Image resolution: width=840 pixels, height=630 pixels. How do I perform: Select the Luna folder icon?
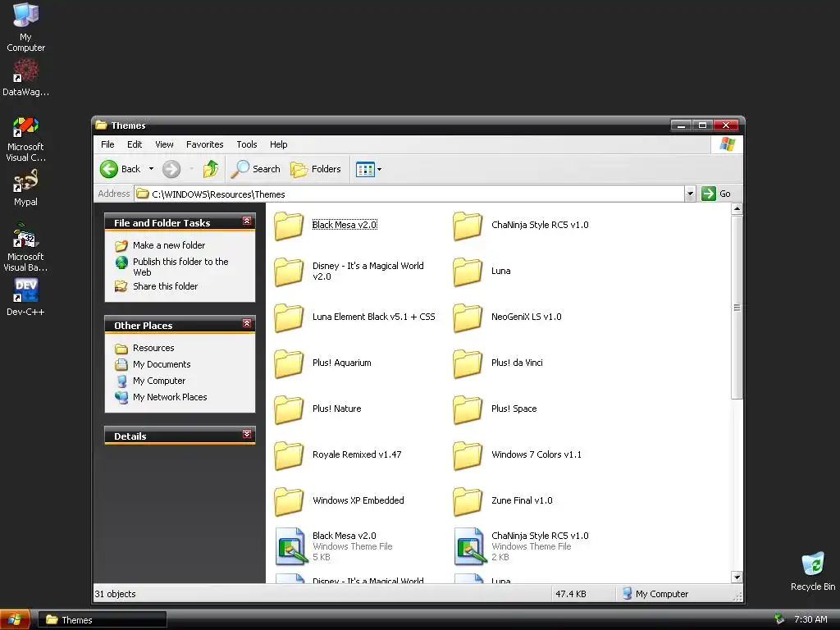tap(468, 272)
